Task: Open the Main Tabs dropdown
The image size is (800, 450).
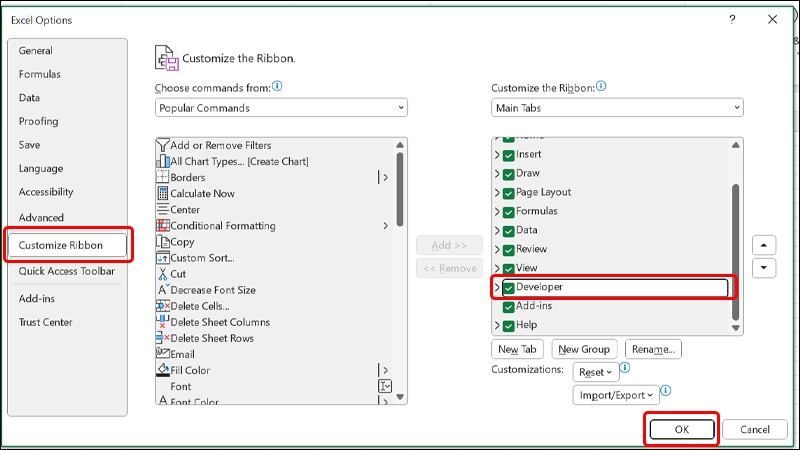Action: (617, 108)
